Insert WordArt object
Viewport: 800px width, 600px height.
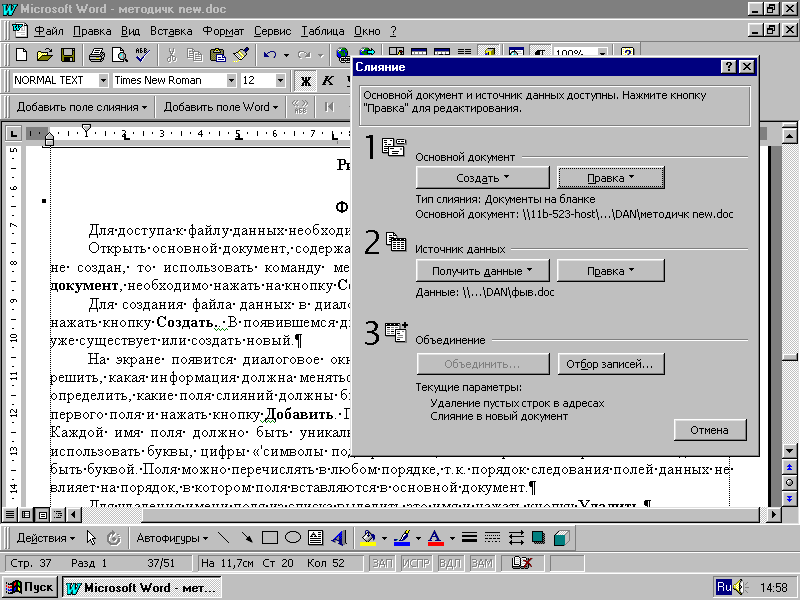click(x=339, y=538)
